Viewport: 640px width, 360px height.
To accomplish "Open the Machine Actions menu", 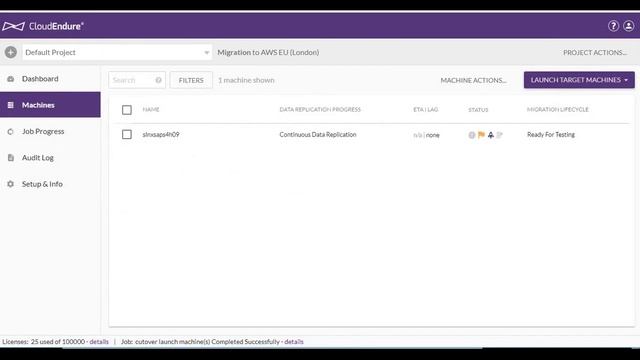I will 473,80.
